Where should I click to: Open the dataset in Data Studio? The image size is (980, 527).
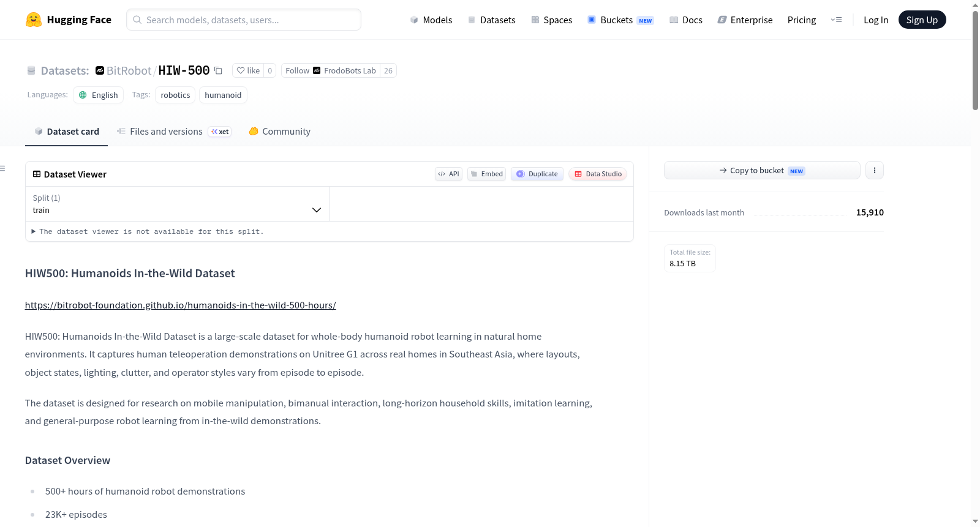[x=598, y=174]
